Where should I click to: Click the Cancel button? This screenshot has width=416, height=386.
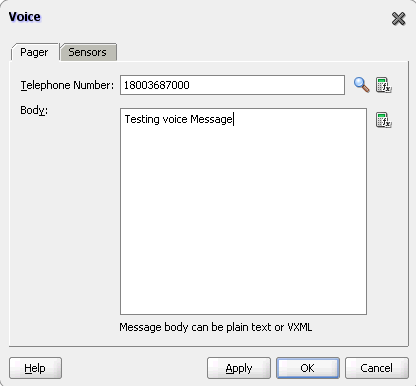pyautogui.click(x=377, y=368)
